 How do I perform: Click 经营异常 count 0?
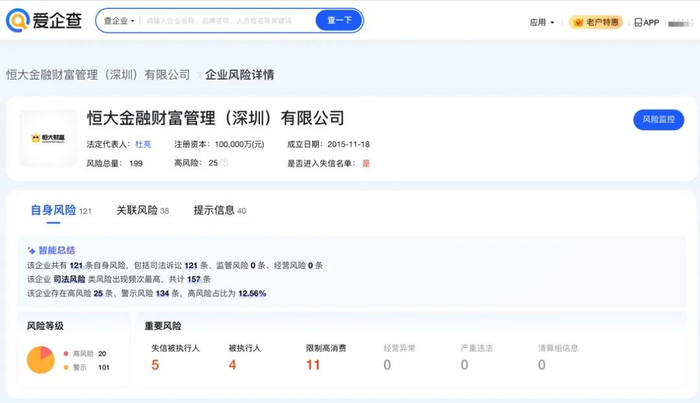pyautogui.click(x=387, y=365)
